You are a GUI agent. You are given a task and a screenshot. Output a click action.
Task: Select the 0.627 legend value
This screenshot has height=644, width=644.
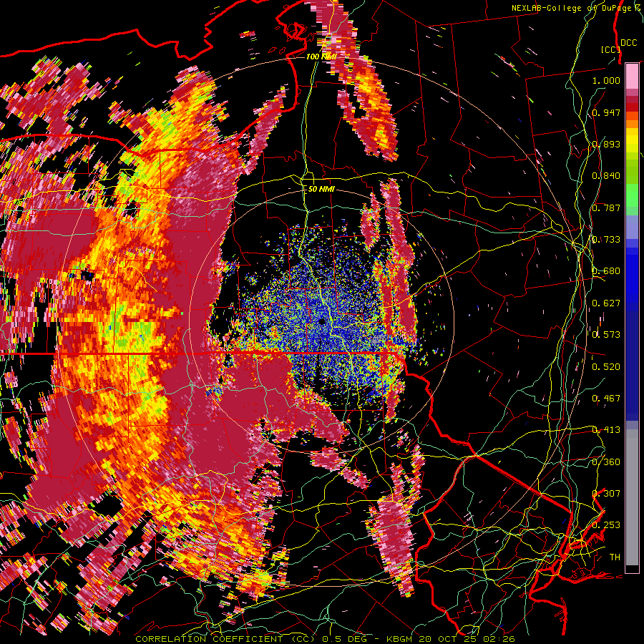tap(606, 303)
